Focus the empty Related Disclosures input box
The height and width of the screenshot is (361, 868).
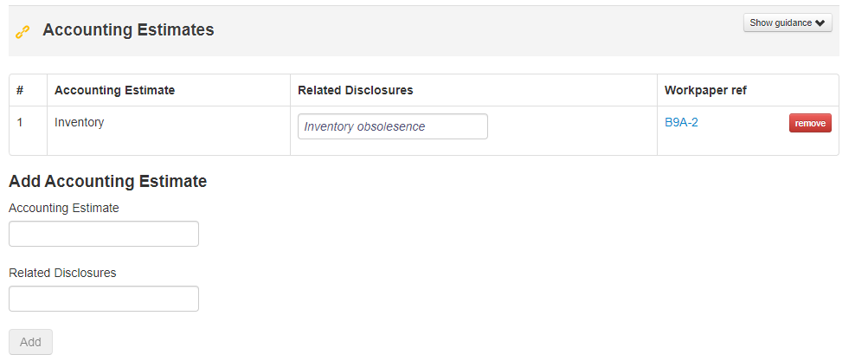pos(104,299)
